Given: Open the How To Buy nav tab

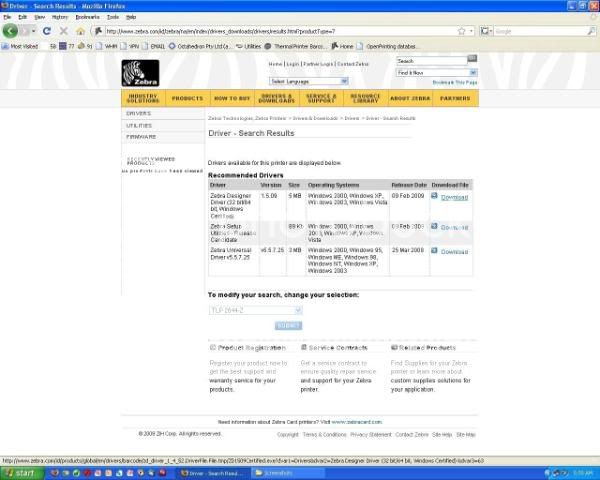Looking at the screenshot, I should tap(232, 98).
